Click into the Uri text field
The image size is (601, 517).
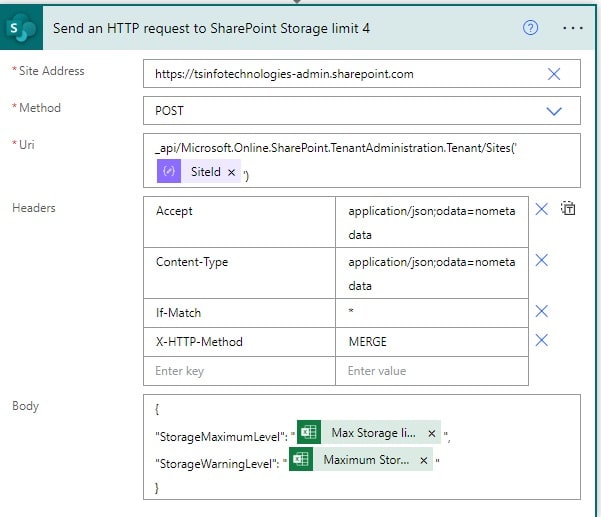click(362, 161)
